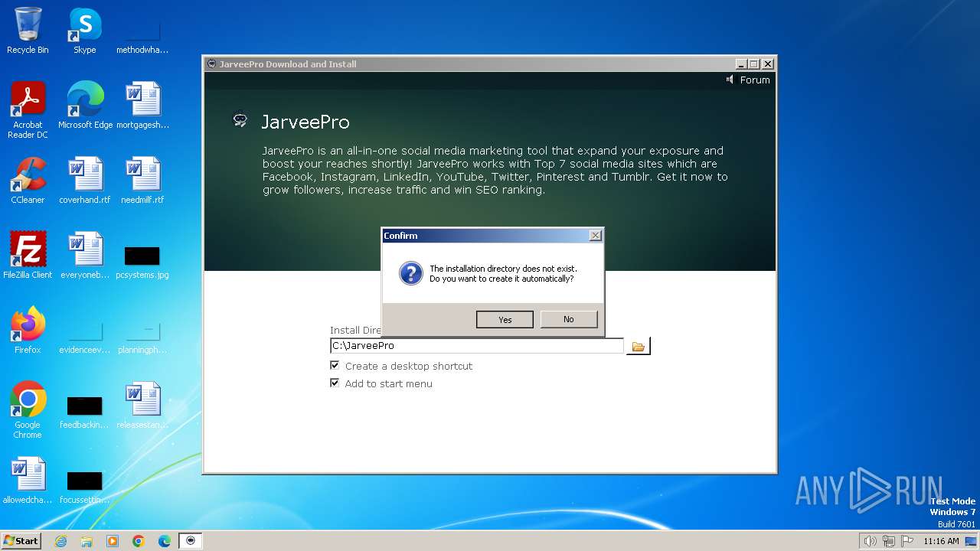The image size is (980, 551).
Task: Click the Action Center flag icon
Action: coord(907,541)
